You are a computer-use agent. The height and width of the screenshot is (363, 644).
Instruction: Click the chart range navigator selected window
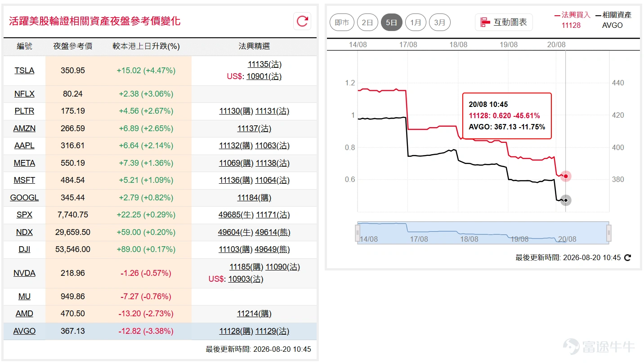483,233
